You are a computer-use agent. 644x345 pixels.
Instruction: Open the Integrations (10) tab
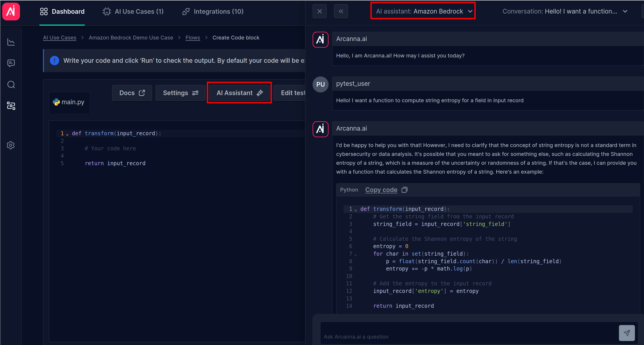click(x=213, y=12)
